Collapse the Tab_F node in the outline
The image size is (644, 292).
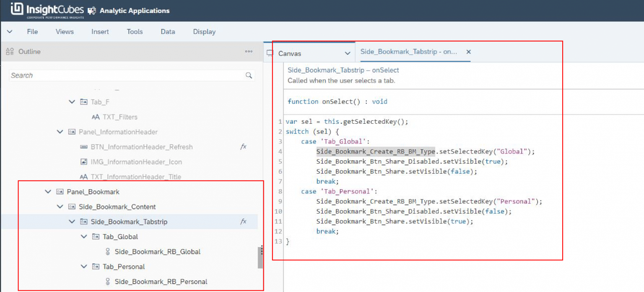click(71, 102)
